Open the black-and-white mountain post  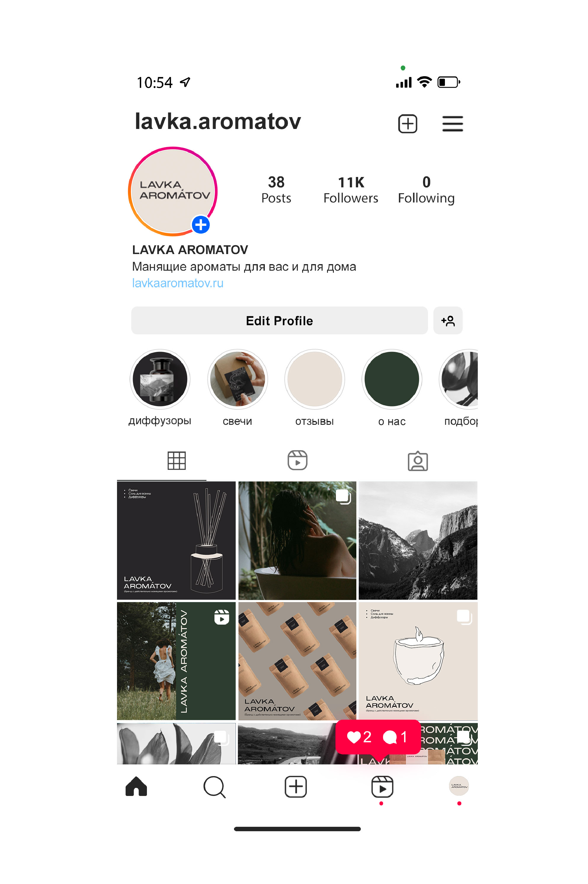click(418, 540)
